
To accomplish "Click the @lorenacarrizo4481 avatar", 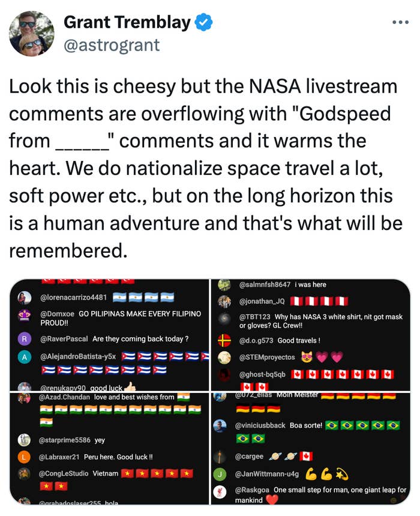I will [x=25, y=297].
